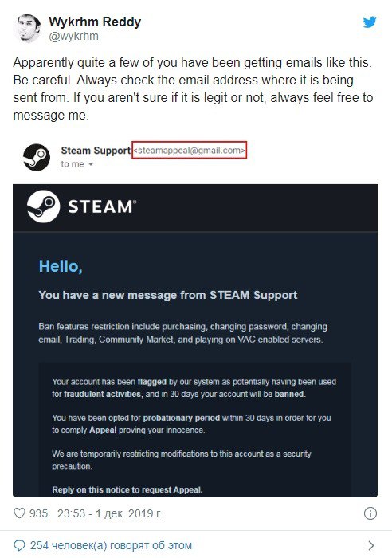
Task: Open the Wykrhm Reddy display name
Action: (x=95, y=22)
